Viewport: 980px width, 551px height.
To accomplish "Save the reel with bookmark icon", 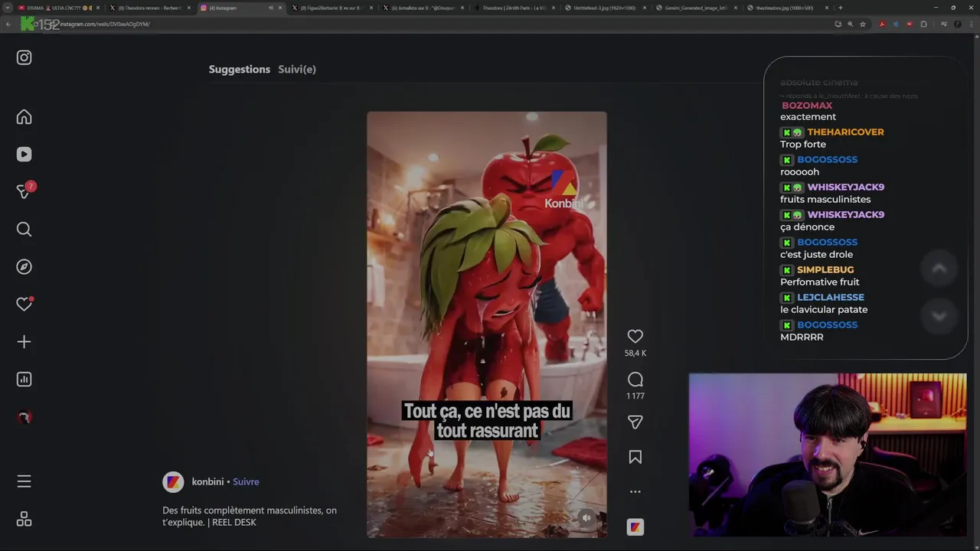I will [x=635, y=457].
